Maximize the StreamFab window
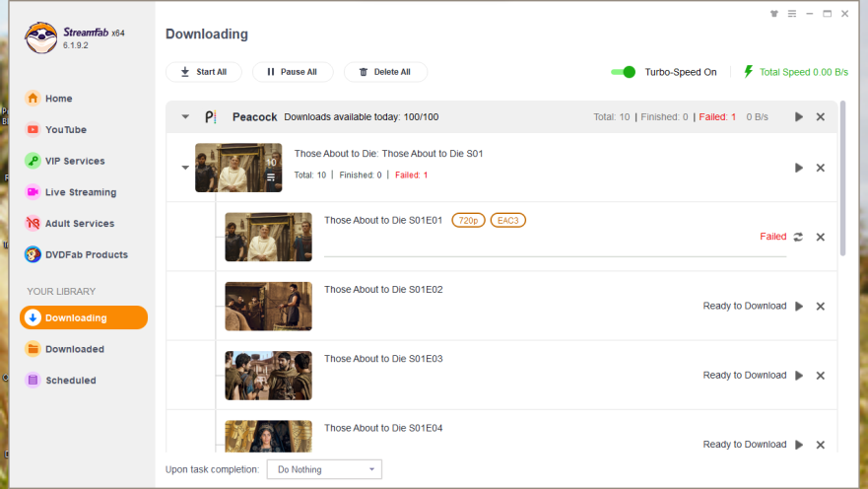Screen dimensions: 868x489 827,14
